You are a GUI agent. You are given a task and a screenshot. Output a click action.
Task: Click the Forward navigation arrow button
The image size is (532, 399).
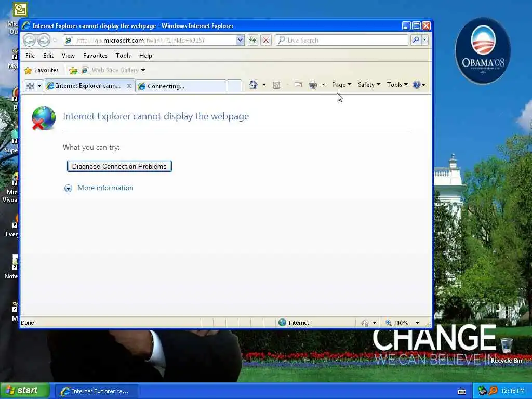tap(44, 41)
